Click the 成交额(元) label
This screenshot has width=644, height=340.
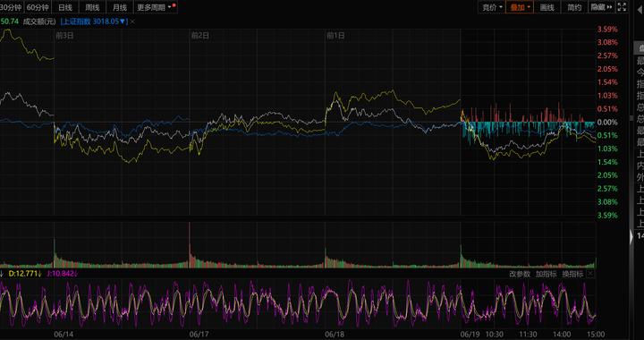(x=39, y=21)
